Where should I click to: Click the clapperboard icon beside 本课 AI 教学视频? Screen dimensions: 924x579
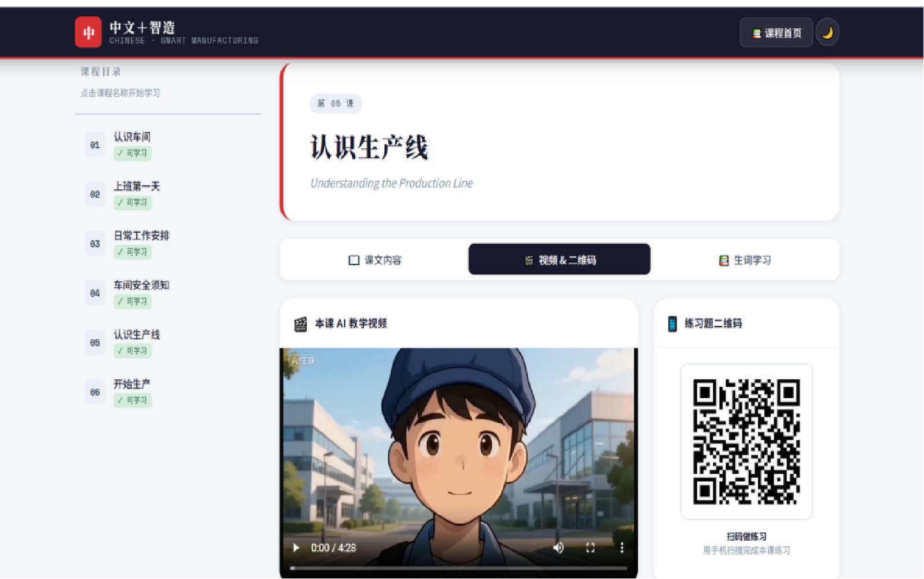pyautogui.click(x=300, y=324)
